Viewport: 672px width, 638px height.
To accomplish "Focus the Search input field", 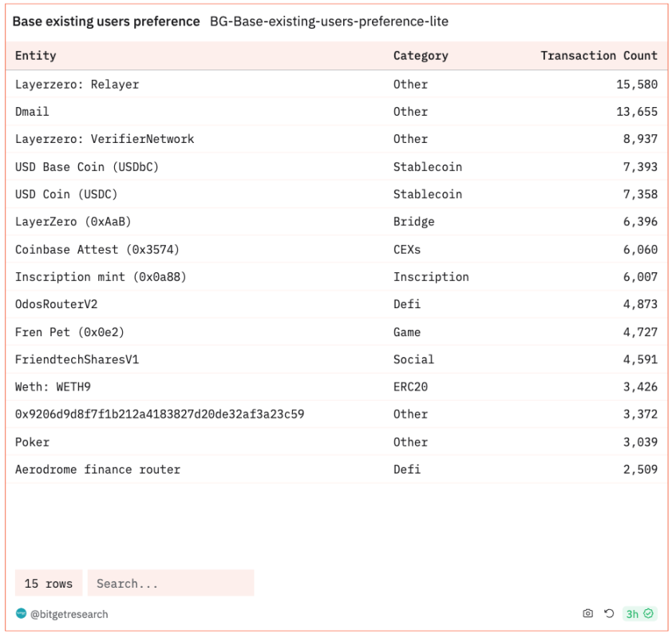I will click(x=171, y=584).
